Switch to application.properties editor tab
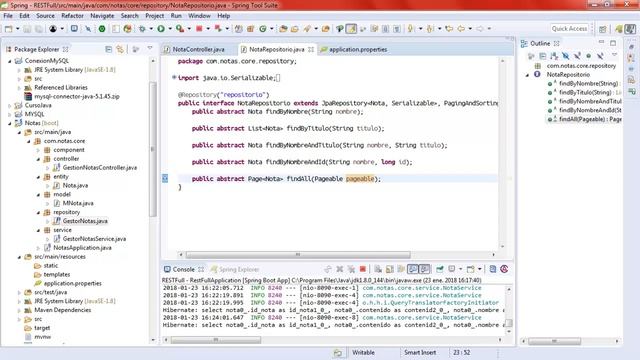Viewport: 640px width, 360px height. click(x=358, y=49)
